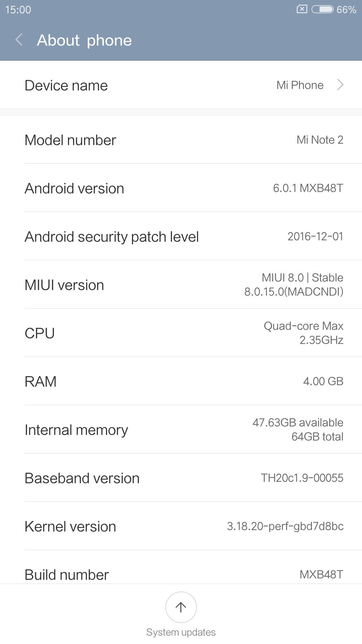Tap the battery icon in status bar
This screenshot has width=362, height=644.
(322, 9)
